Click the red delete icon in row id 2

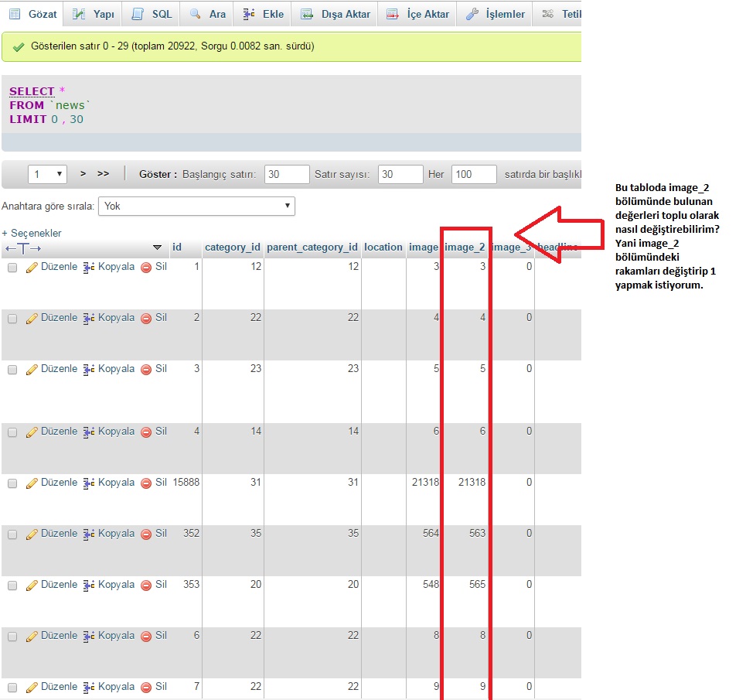pyautogui.click(x=146, y=319)
